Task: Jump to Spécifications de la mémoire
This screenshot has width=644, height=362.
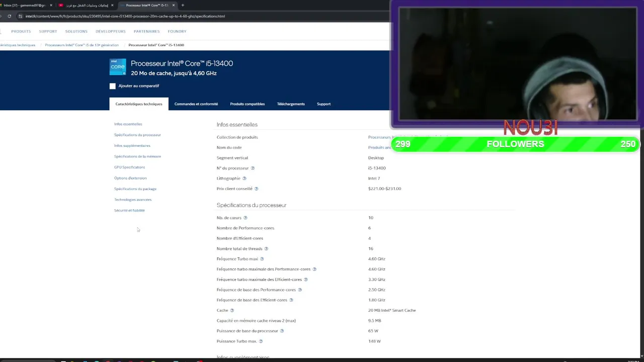Action: click(x=137, y=156)
